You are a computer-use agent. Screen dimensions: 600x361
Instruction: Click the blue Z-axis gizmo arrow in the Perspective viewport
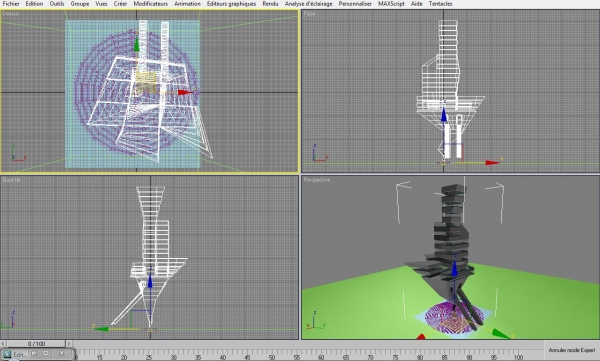coord(455,268)
